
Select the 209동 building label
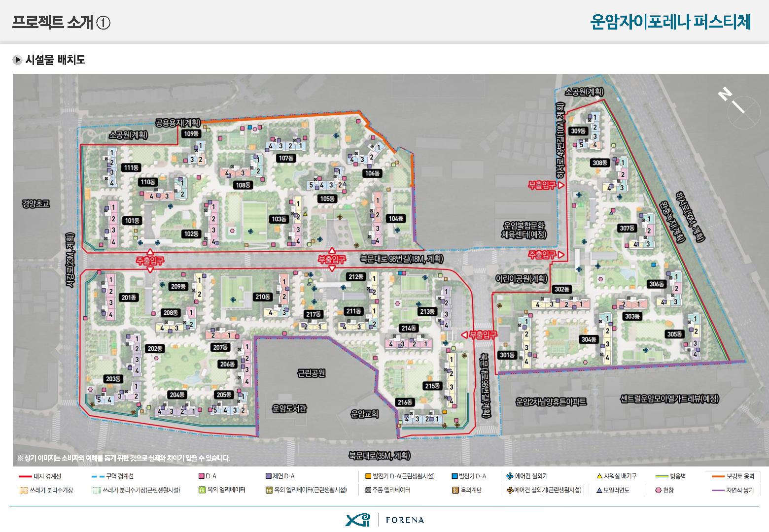(x=178, y=287)
